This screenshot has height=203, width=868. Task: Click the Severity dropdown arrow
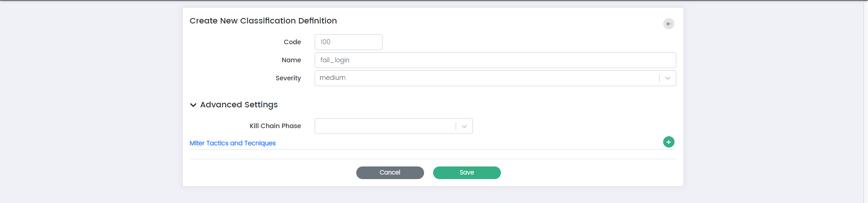point(668,78)
